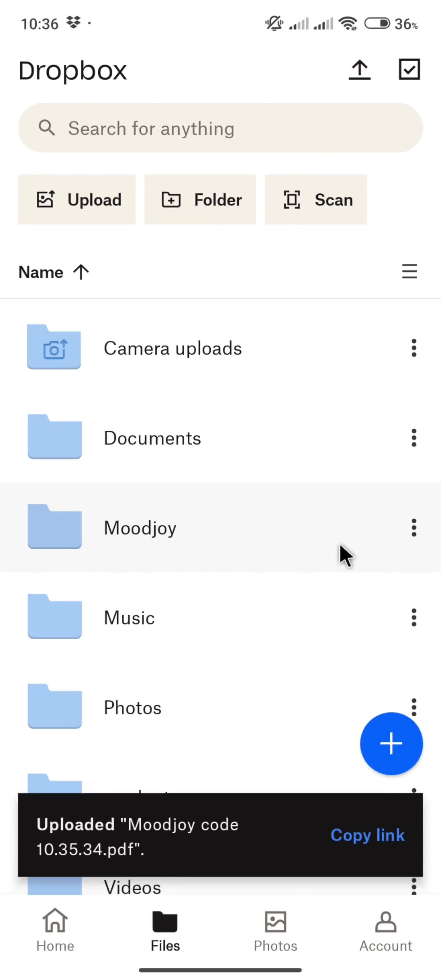Screen dimensions: 441x980
Task: Reverse sort direction with the arrow beside Name
Action: click(x=81, y=272)
